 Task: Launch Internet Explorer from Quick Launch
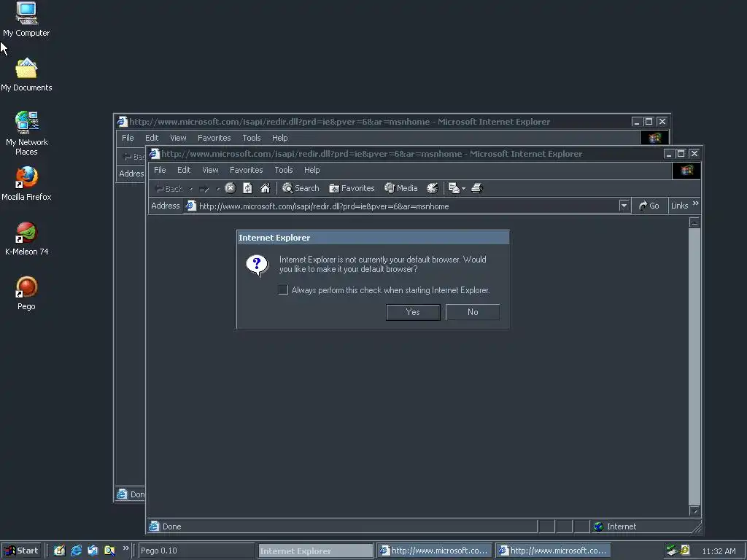[x=76, y=551]
